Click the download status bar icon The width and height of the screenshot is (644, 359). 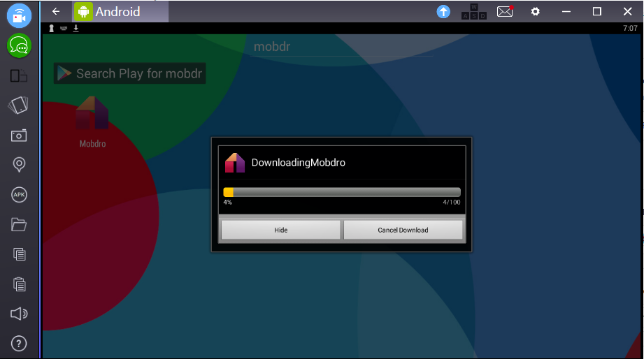[x=76, y=28]
